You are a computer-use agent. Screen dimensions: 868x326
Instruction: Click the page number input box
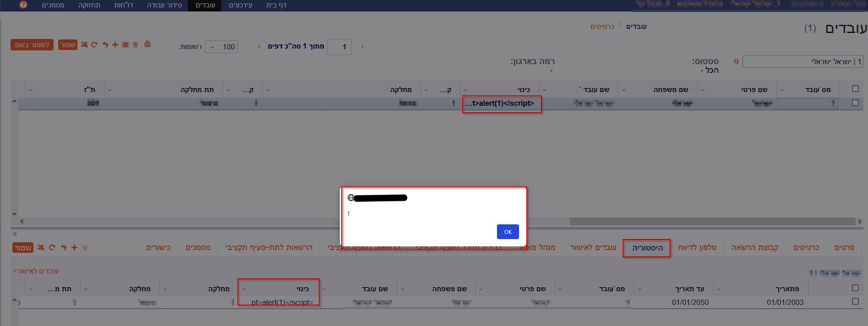click(x=340, y=47)
